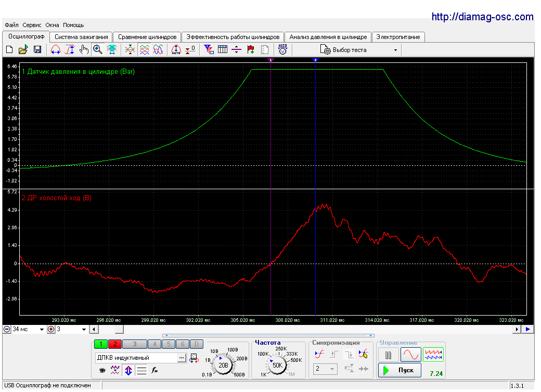Select the horizontal stretch tool
541x392 pixels.
click(56, 50)
